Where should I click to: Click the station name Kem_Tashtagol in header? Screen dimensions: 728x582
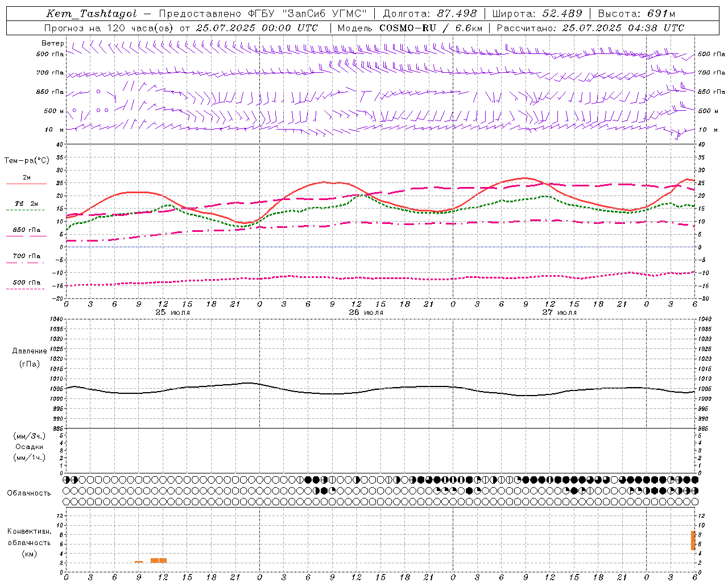tap(92, 14)
